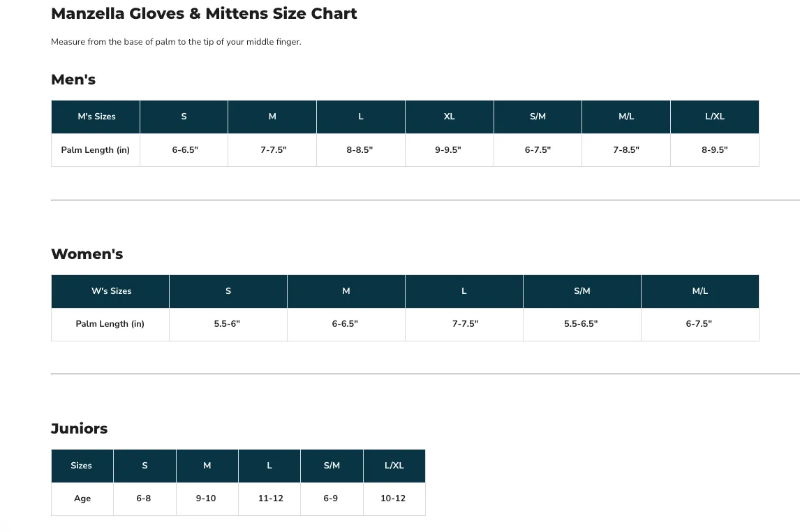The width and height of the screenshot is (800, 532).
Task: Select the Men's S/M column header
Action: (538, 117)
